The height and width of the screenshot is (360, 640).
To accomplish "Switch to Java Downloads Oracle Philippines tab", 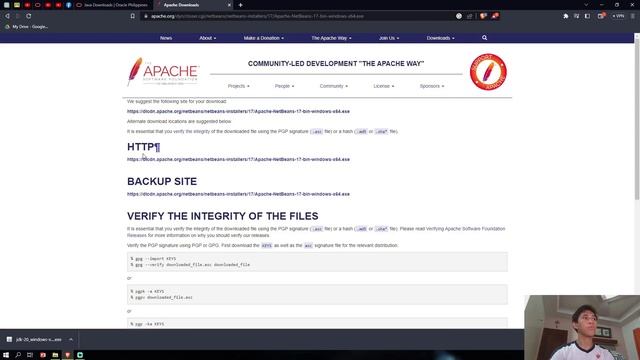I will click(112, 5).
